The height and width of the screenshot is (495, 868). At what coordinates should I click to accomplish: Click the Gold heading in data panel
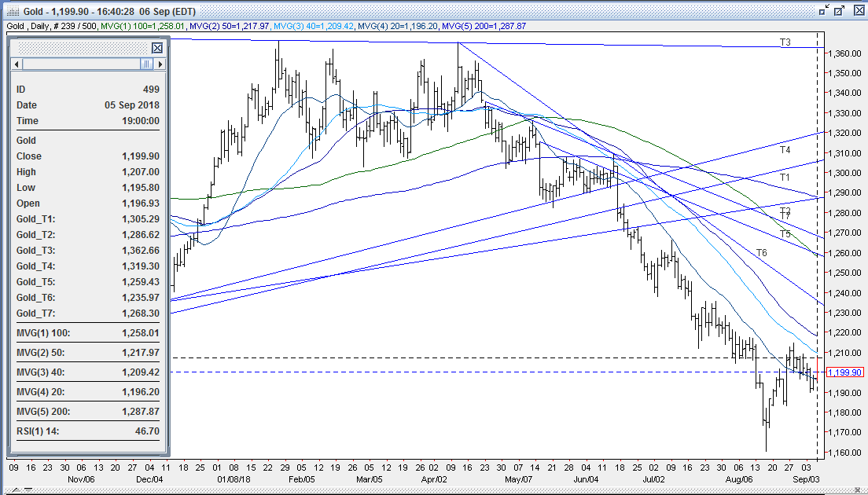click(x=26, y=141)
